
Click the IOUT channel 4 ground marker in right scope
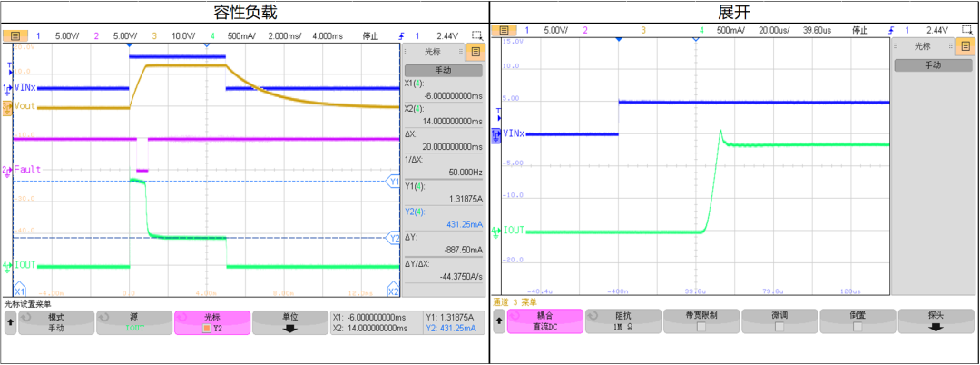(x=496, y=232)
